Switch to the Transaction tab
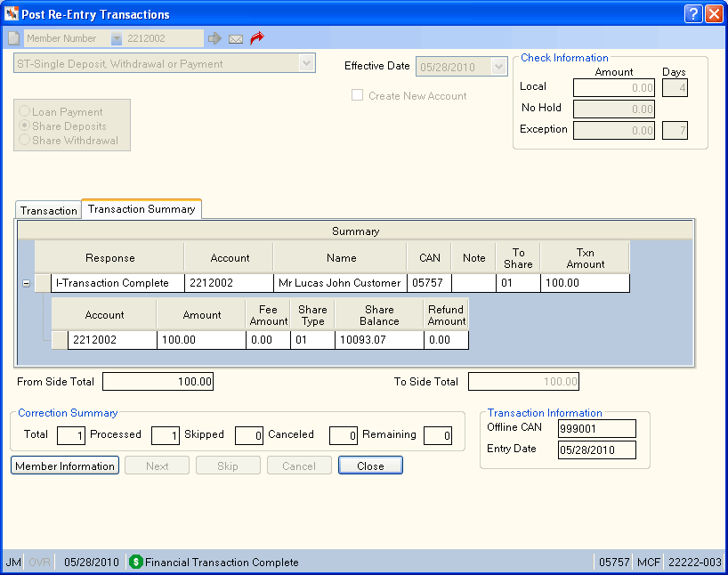Image resolution: width=728 pixels, height=575 pixels. click(x=49, y=210)
